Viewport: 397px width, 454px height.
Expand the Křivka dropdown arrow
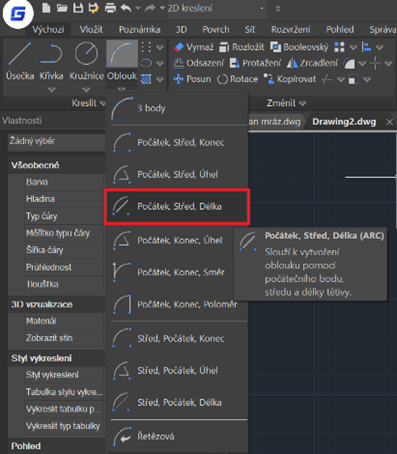click(51, 90)
